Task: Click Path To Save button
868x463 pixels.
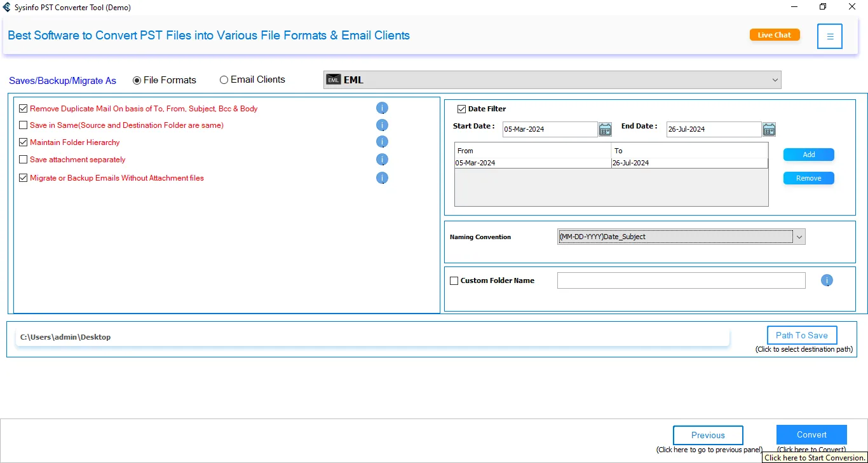Action: [x=801, y=335]
